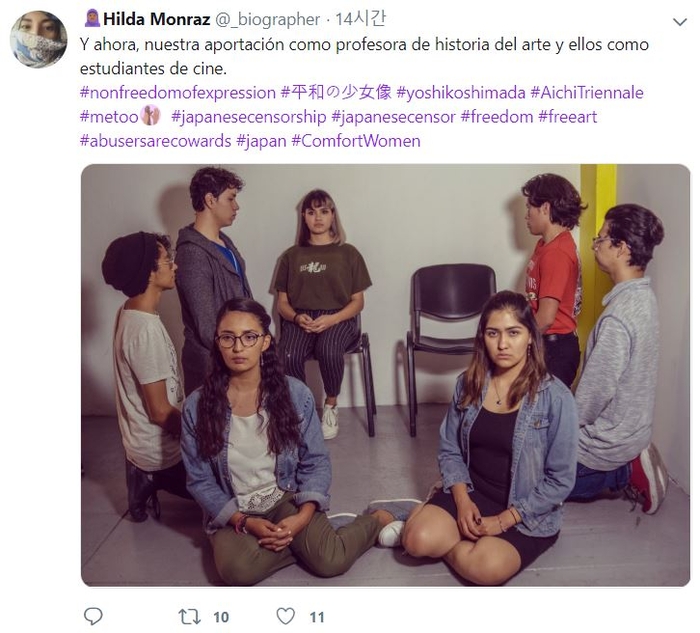The image size is (700, 633).
Task: Click the 14시간 timestamp
Action: click(x=360, y=19)
